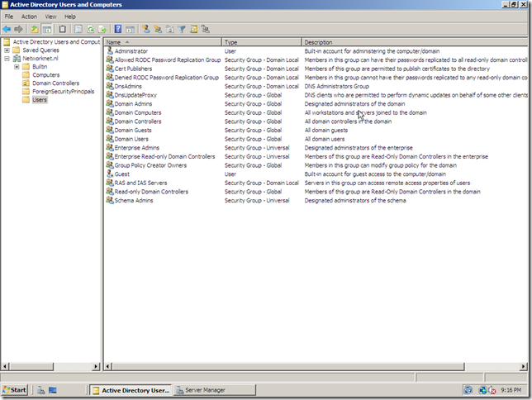
Task: Select the DnsAdmins group name
Action: 128,86
